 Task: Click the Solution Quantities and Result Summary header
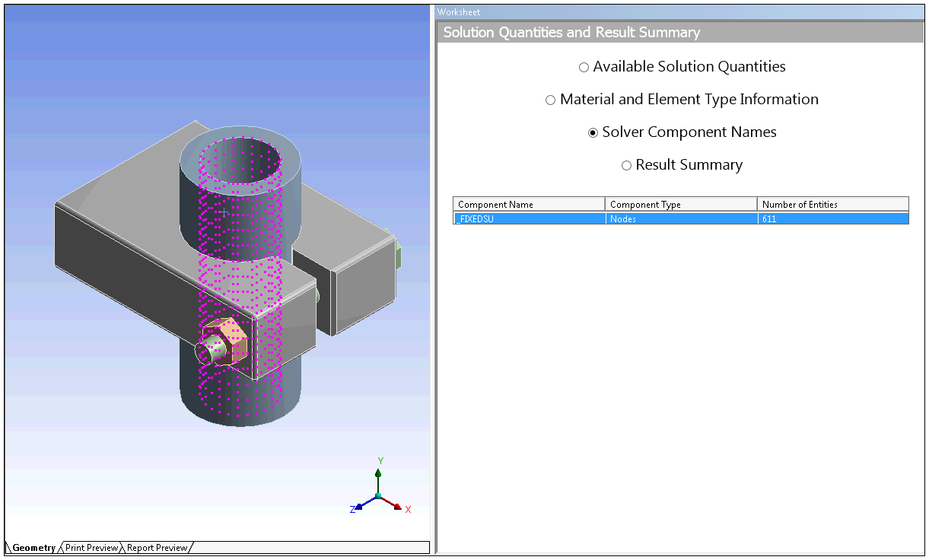point(680,33)
